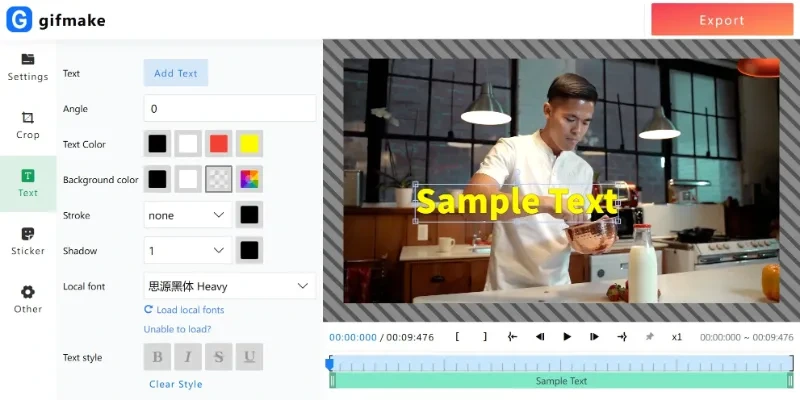800x400 pixels.
Task: Select transparent background color swatch
Action: (x=218, y=179)
